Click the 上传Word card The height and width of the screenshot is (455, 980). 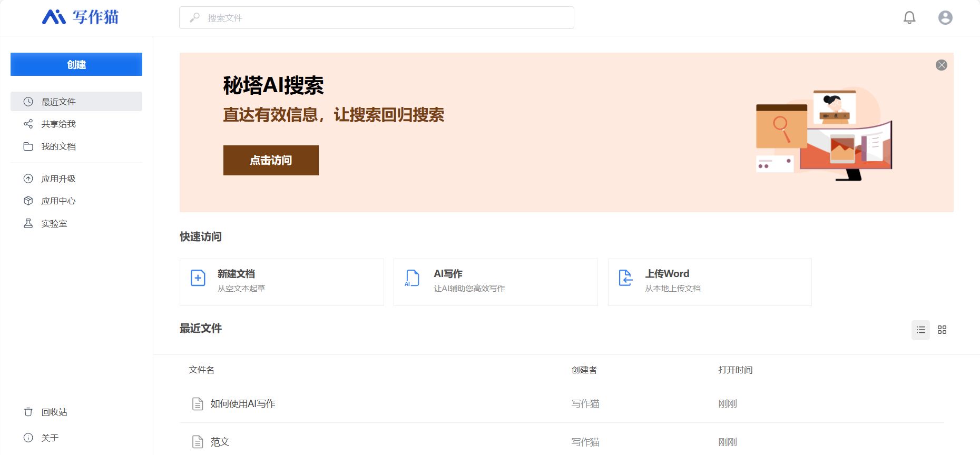point(710,282)
